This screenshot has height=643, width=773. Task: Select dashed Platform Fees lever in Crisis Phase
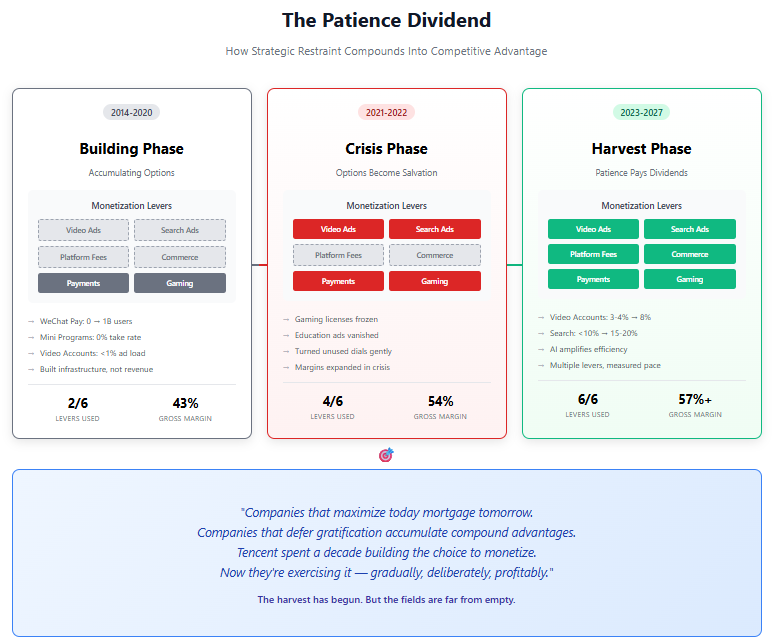tap(338, 255)
